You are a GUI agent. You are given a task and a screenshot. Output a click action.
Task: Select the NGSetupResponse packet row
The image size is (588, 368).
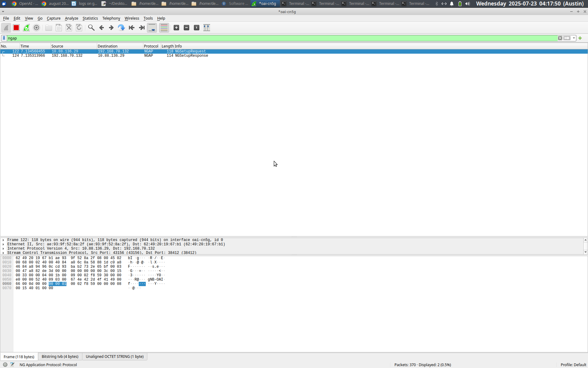(191, 56)
